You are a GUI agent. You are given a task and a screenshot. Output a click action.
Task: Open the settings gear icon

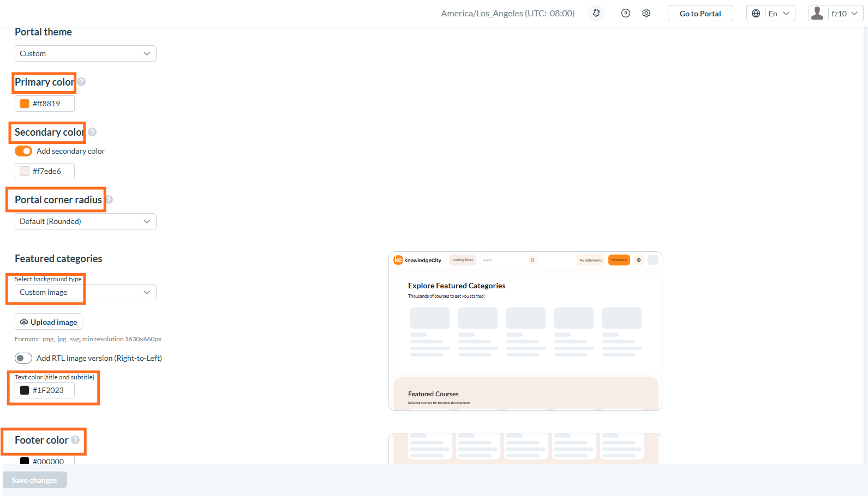(x=646, y=13)
